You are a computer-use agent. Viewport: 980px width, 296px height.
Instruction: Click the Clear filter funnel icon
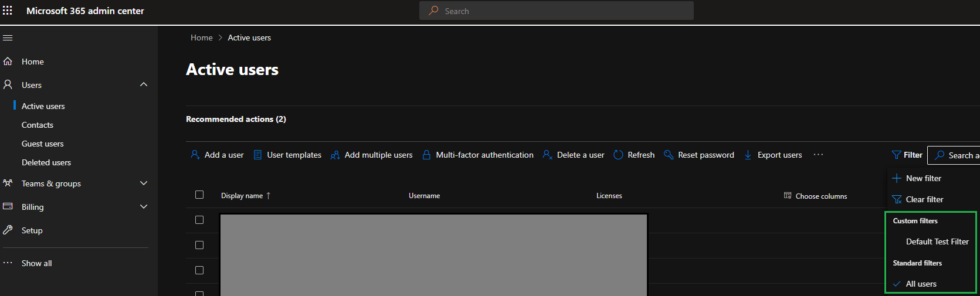(897, 199)
